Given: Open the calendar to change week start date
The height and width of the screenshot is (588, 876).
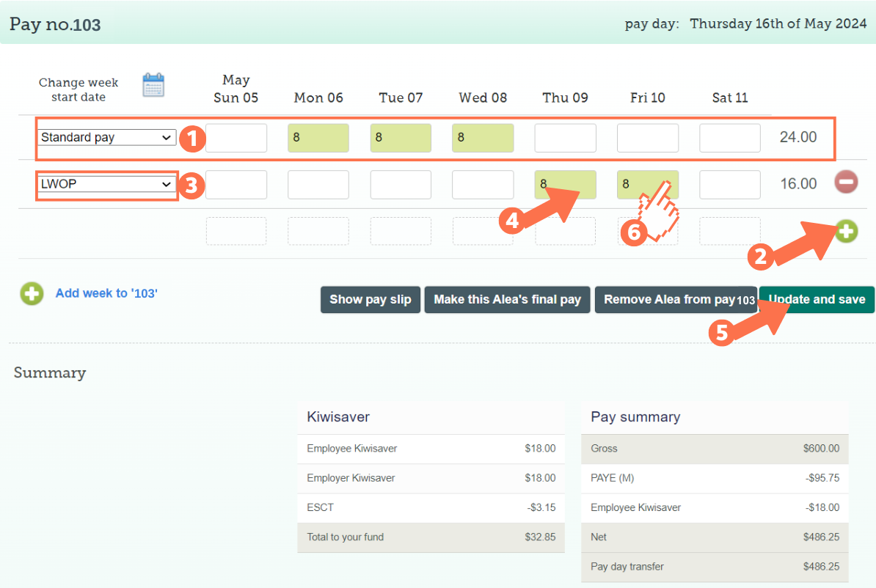Looking at the screenshot, I should (153, 84).
